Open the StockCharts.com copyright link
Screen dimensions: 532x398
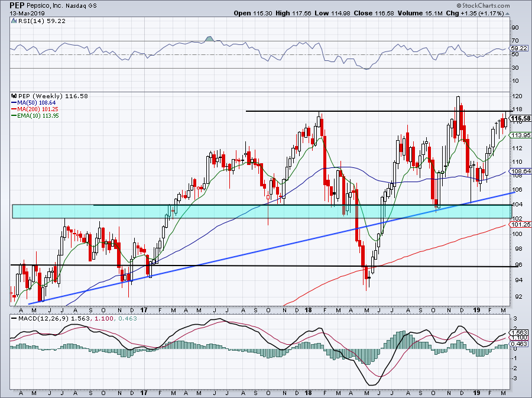tap(483, 5)
